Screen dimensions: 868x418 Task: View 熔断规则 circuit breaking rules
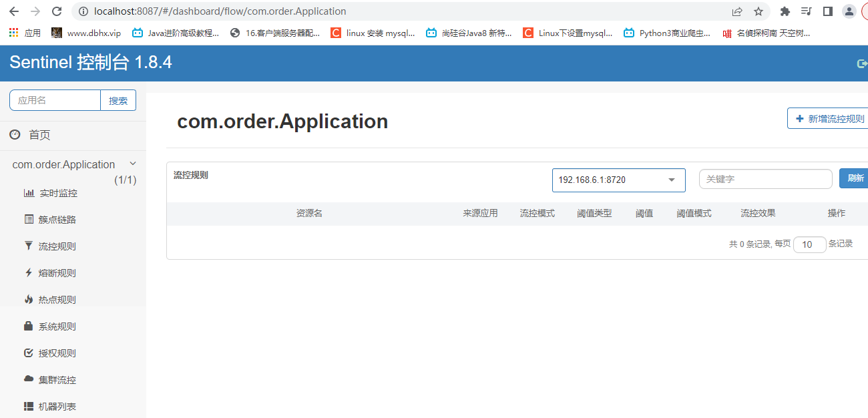[x=53, y=272]
